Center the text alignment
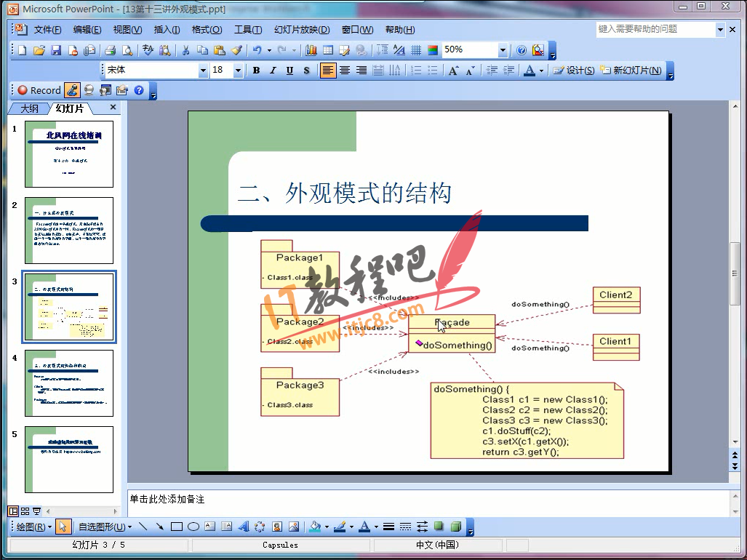 (345, 71)
